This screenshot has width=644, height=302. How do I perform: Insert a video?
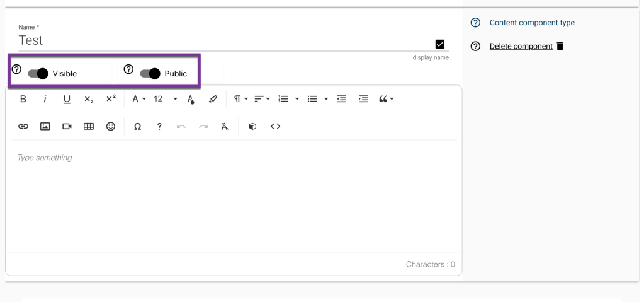click(x=67, y=126)
